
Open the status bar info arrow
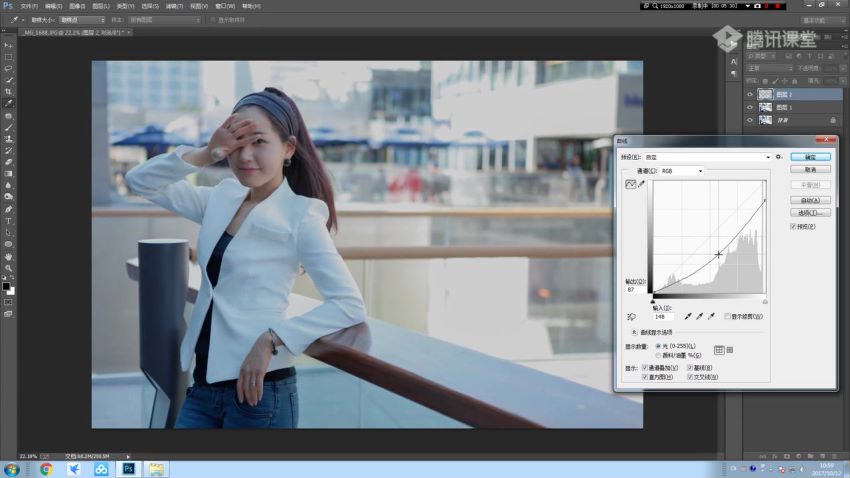point(128,456)
